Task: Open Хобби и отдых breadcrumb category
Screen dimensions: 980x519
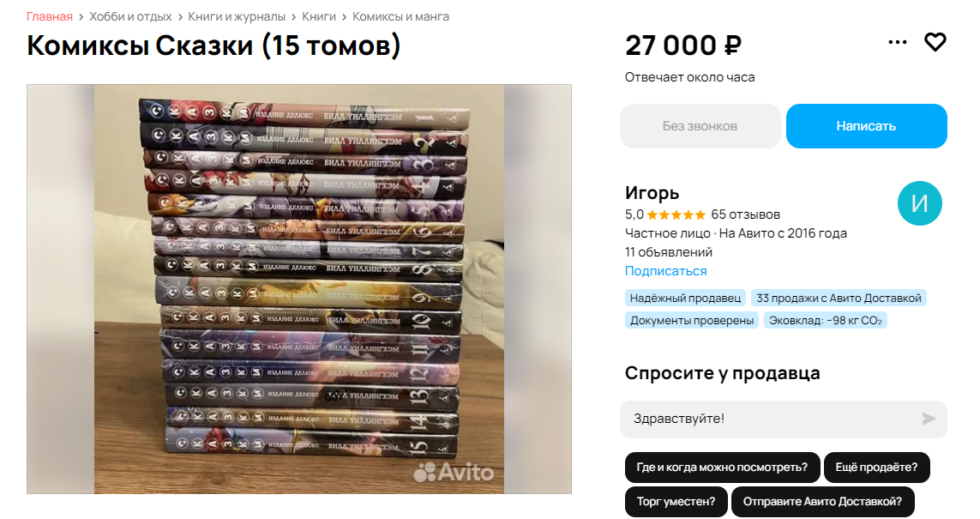Action: [x=130, y=16]
